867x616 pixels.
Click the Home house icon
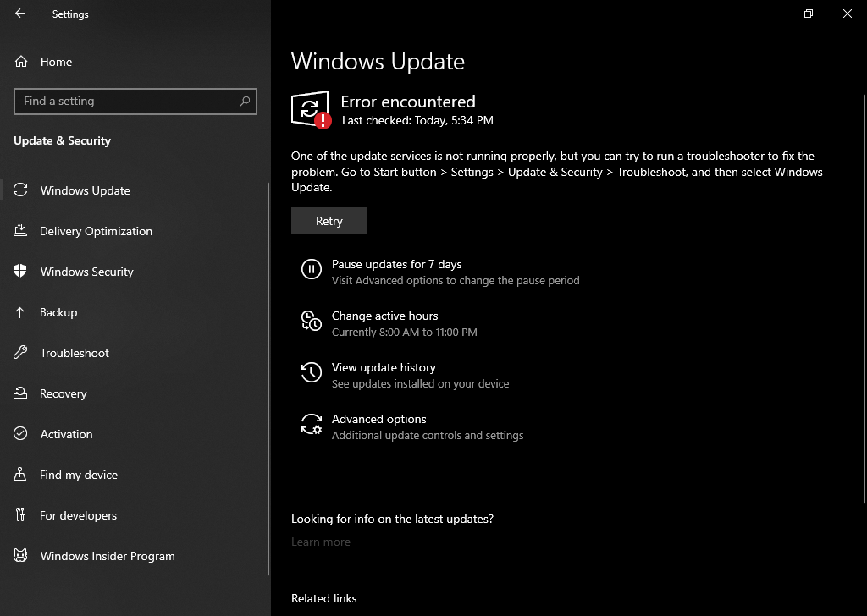(21, 62)
